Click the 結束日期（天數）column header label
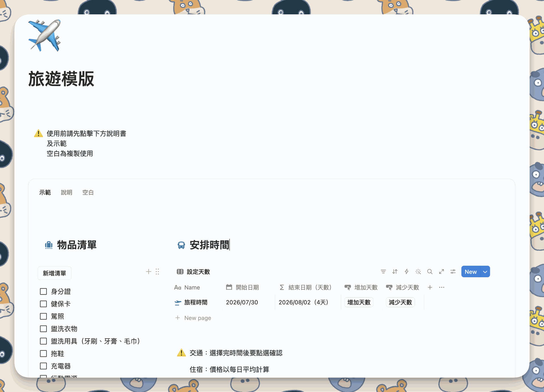The width and height of the screenshot is (544, 392). 310,287
